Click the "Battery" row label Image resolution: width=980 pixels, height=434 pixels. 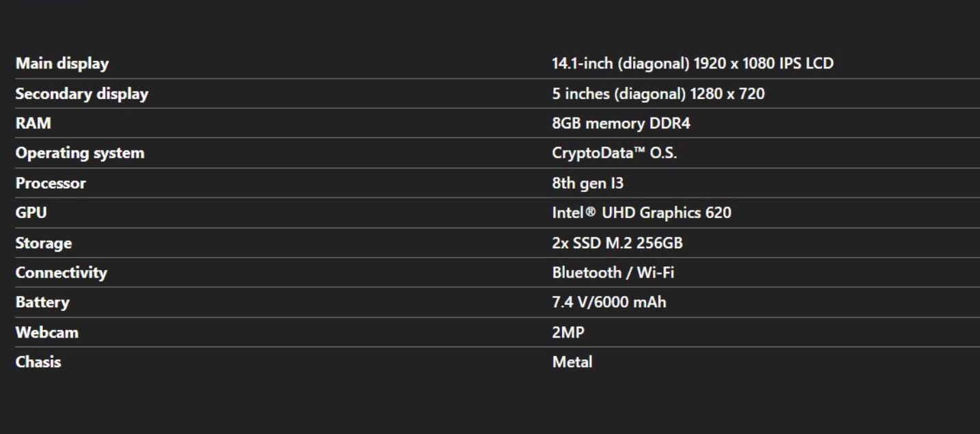42,302
